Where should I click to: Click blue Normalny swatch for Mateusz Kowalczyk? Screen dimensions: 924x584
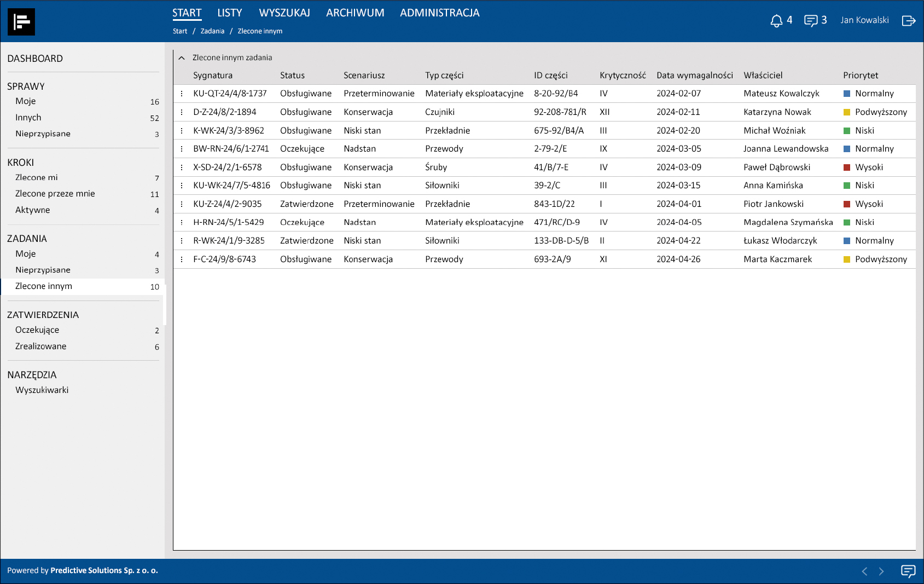(847, 94)
